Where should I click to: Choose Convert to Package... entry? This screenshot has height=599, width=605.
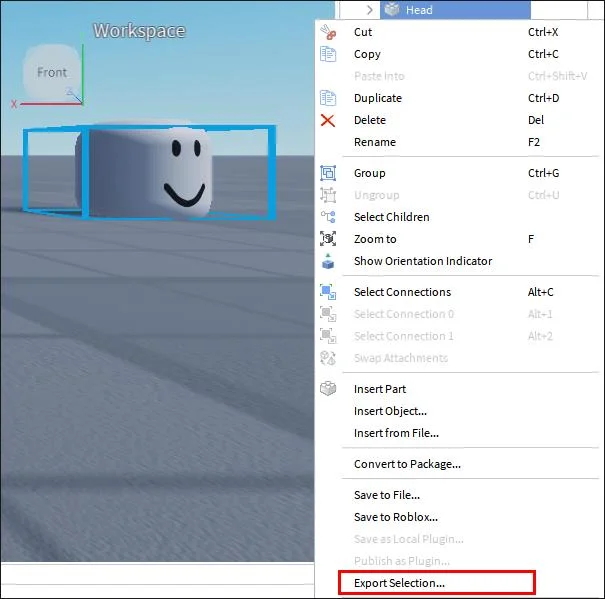[x=457, y=464]
